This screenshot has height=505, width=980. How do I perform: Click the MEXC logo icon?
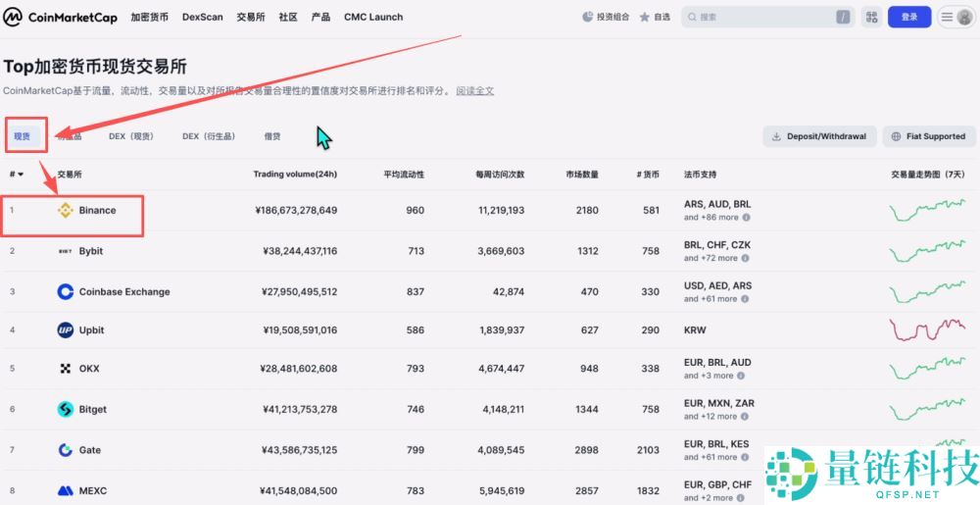click(65, 490)
